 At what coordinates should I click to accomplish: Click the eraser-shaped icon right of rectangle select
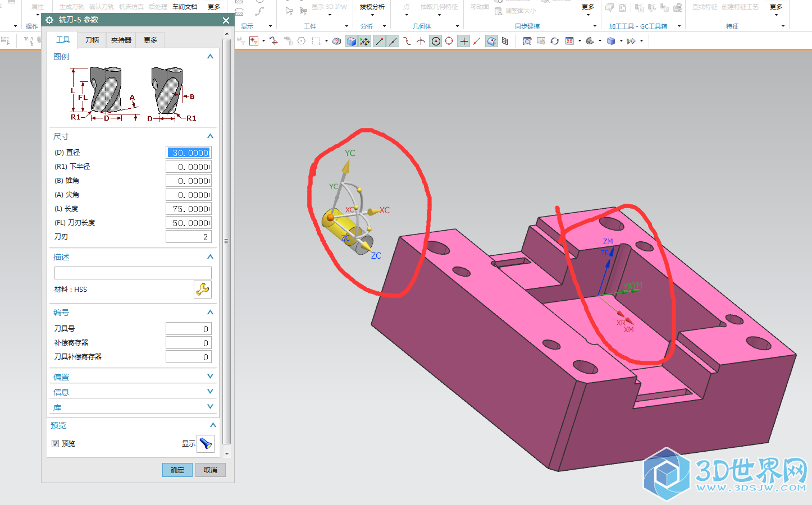click(336, 41)
